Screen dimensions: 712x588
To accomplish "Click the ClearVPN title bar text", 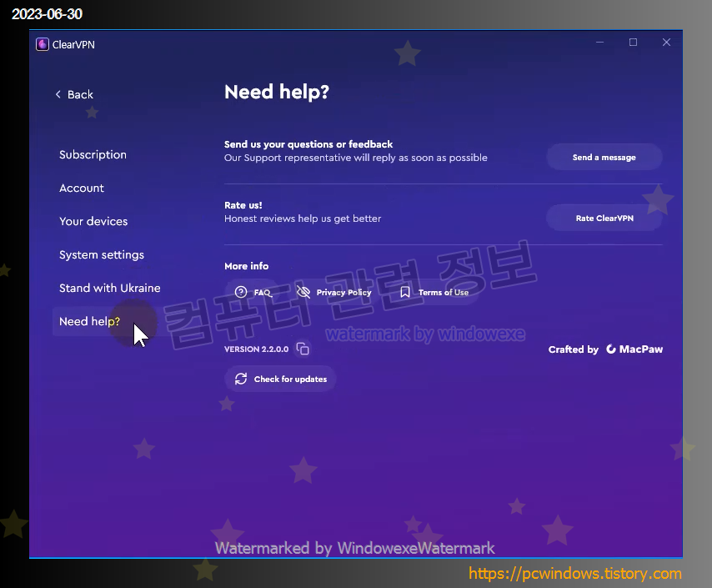I will [x=73, y=44].
